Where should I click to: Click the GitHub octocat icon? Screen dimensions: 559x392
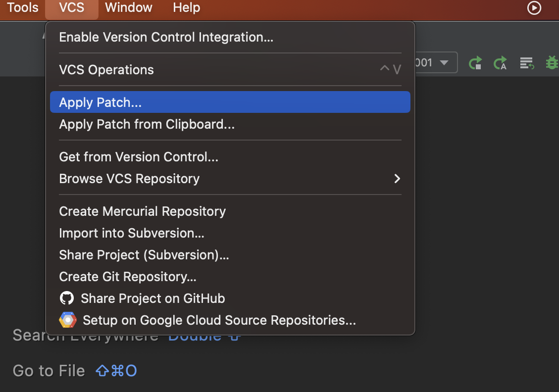tap(67, 298)
